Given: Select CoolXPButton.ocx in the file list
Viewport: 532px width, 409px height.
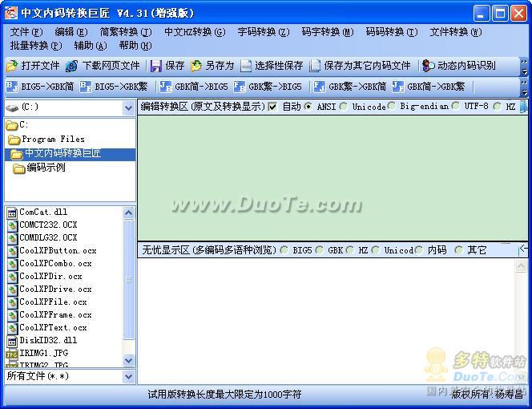Looking at the screenshot, I should [57, 251].
